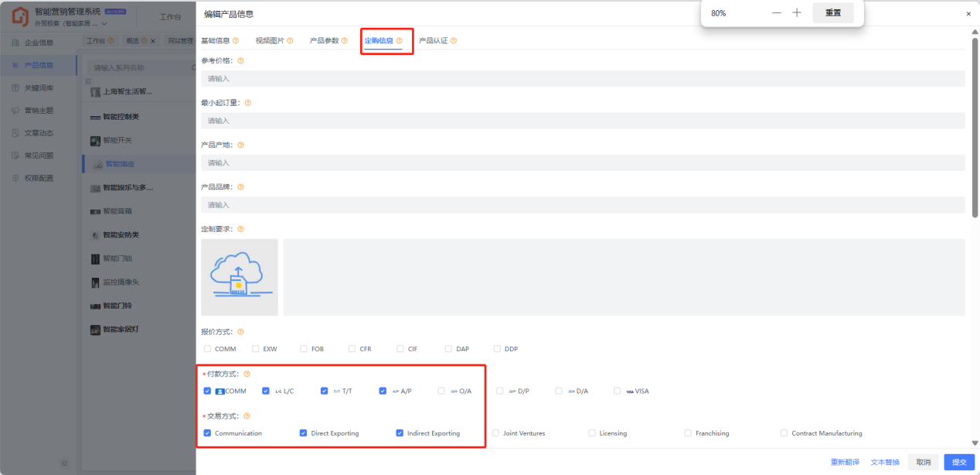This screenshot has width=980, height=475.
Task: Click the help icon beside 报价方式
Action: pos(240,332)
